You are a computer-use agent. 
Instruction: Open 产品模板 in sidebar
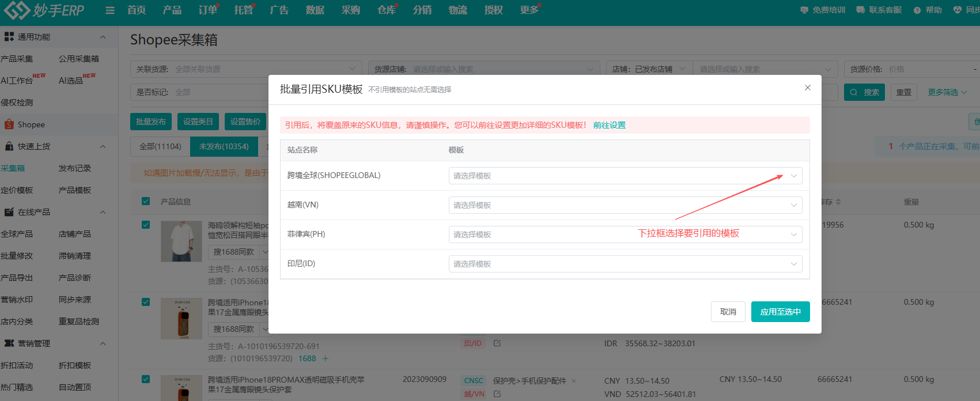pos(75,190)
